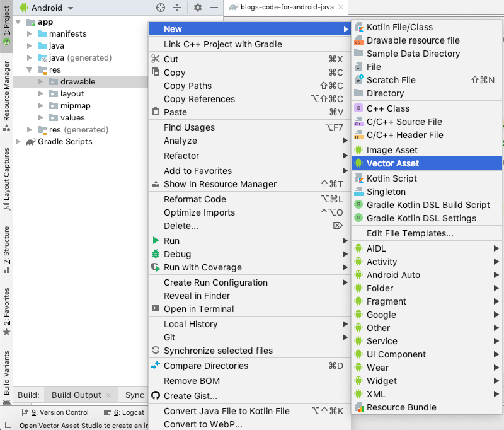Viewport: 504px width, 430px height.
Task: Click the Resource Bundle icon
Action: [358, 407]
